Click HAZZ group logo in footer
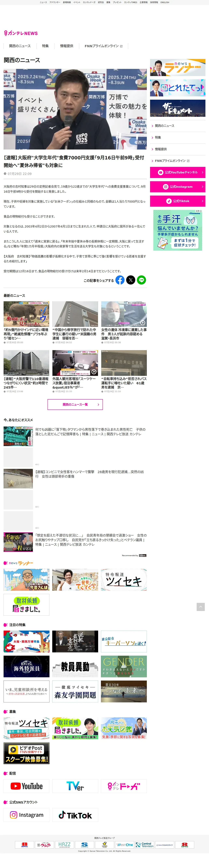This screenshot has height=868, width=209. pos(64,844)
